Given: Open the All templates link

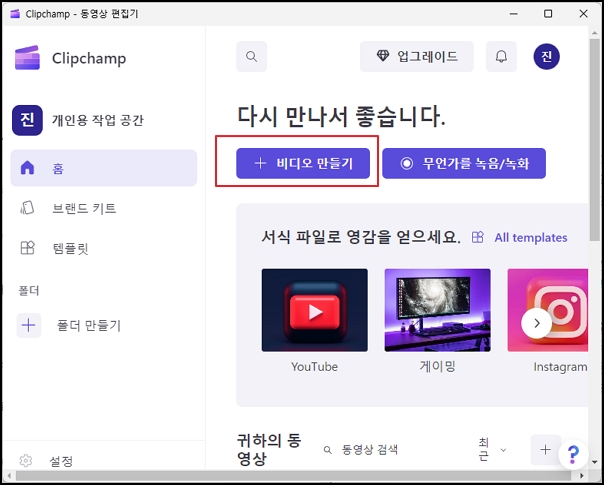Looking at the screenshot, I should tap(531, 238).
